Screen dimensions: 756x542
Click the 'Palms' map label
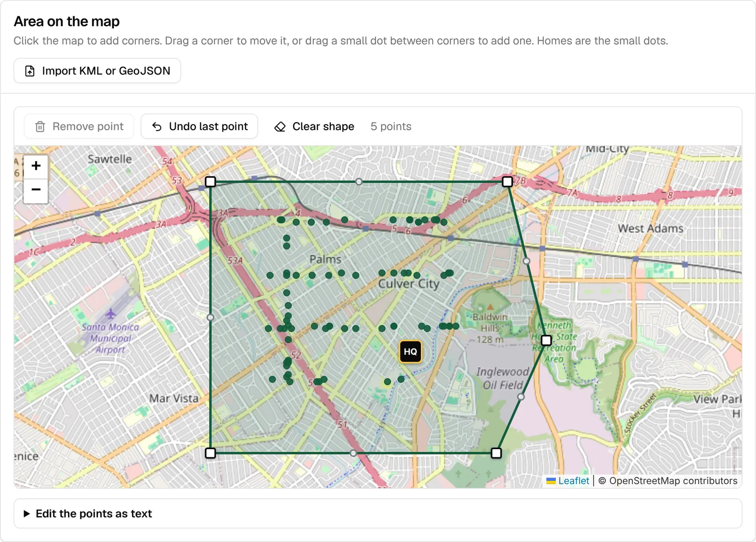pos(325,259)
